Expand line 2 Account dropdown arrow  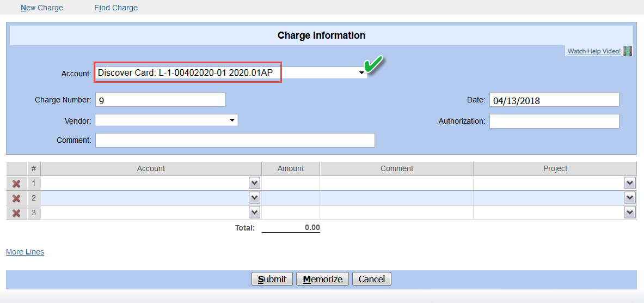[255, 198]
